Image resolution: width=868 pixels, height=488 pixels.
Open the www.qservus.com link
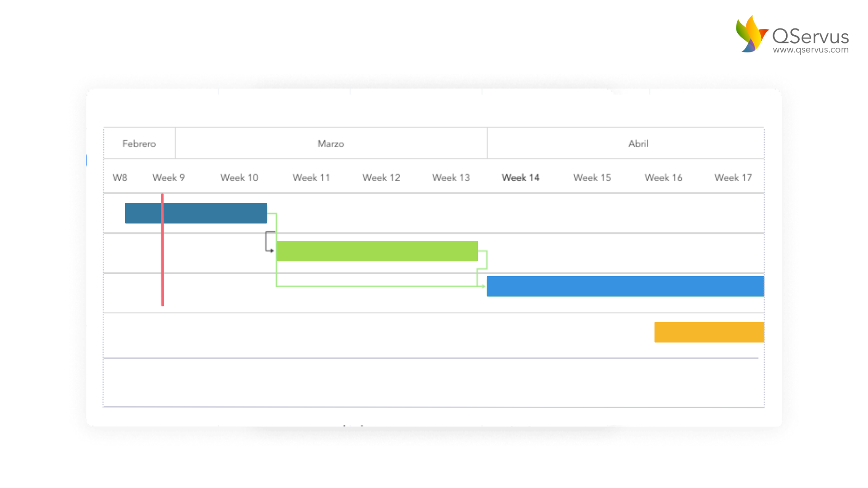(x=811, y=50)
